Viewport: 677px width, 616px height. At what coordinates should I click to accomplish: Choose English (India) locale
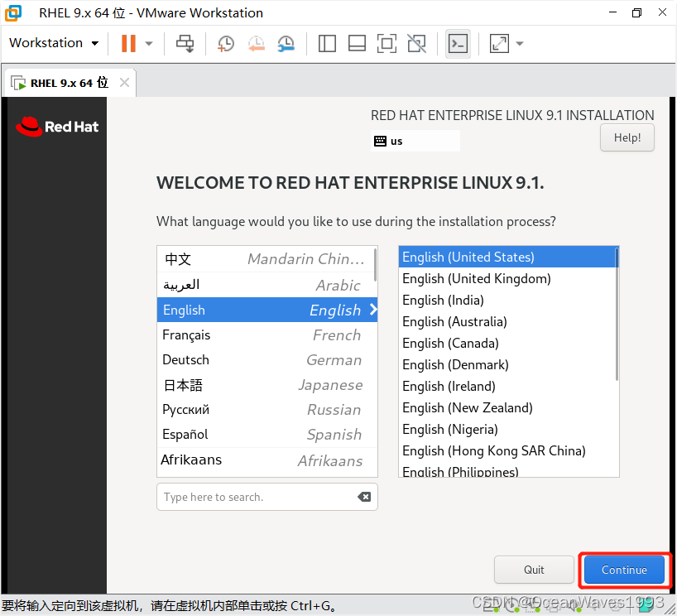tap(507, 301)
